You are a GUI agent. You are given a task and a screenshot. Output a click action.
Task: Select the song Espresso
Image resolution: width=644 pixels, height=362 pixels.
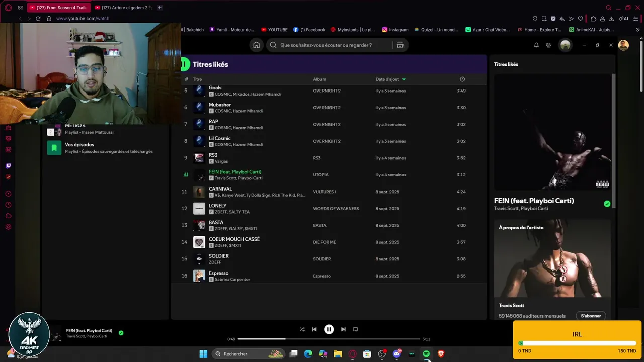click(x=218, y=273)
